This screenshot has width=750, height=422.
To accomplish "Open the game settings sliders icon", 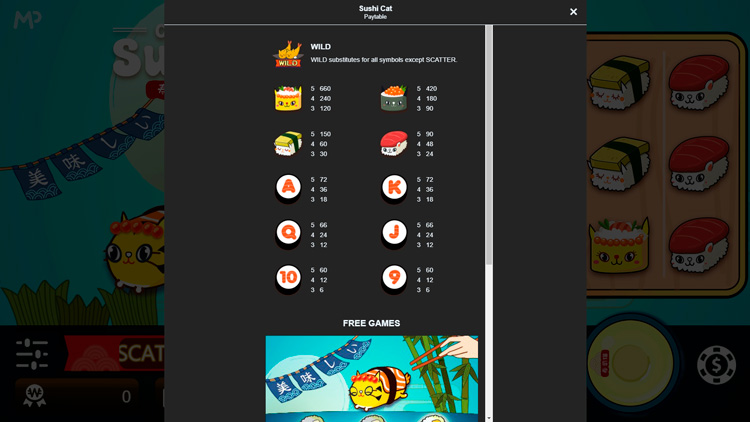I will [32, 354].
